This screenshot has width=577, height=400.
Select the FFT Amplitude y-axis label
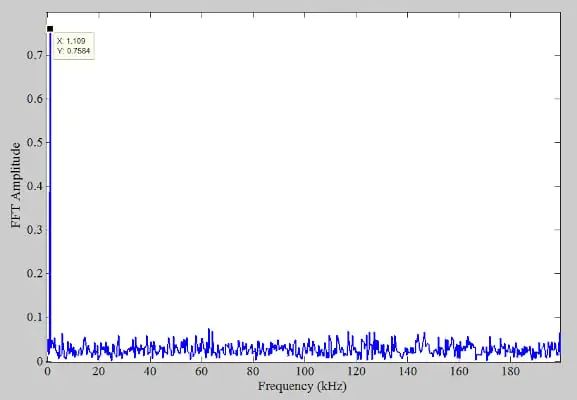[16, 185]
